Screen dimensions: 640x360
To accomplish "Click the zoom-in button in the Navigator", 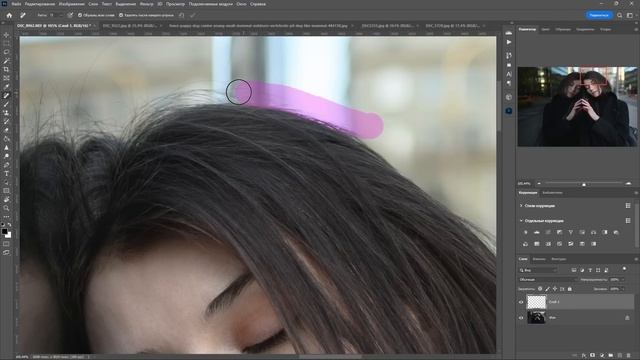I will (x=628, y=184).
